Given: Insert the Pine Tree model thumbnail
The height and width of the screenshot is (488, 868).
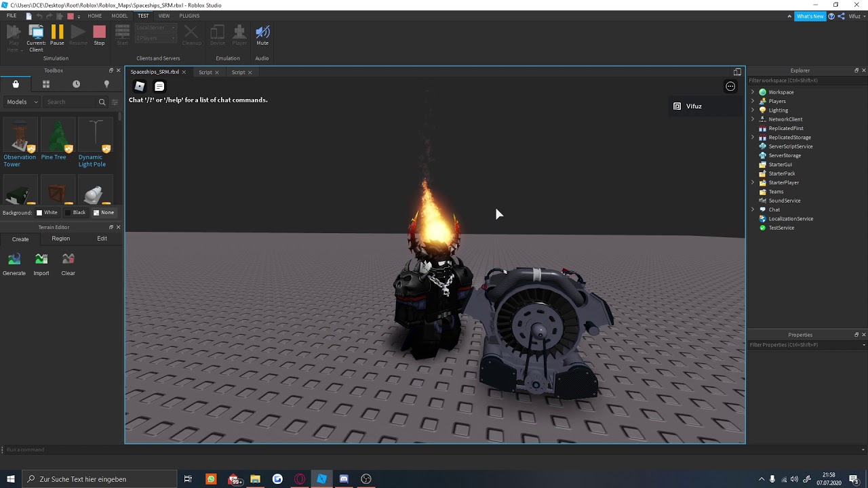Looking at the screenshot, I should [x=58, y=136].
